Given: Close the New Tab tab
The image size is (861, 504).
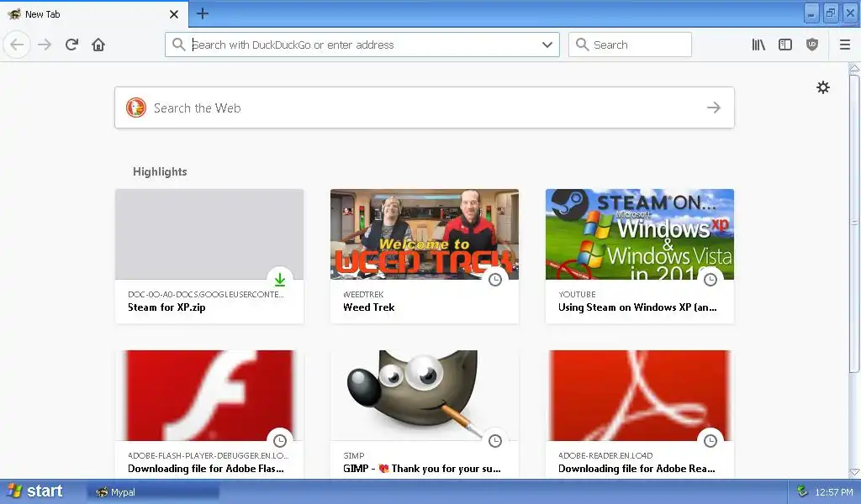Looking at the screenshot, I should (x=173, y=14).
